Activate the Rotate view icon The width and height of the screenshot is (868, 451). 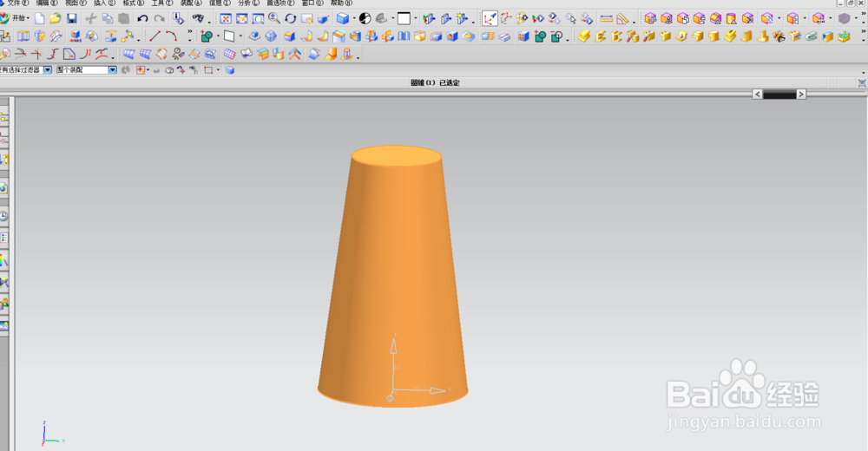pyautogui.click(x=291, y=19)
